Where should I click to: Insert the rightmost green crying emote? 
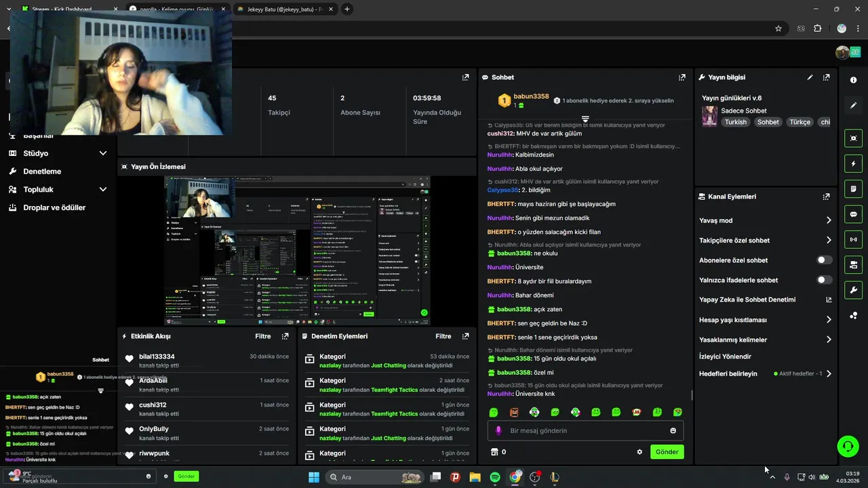[677, 412]
